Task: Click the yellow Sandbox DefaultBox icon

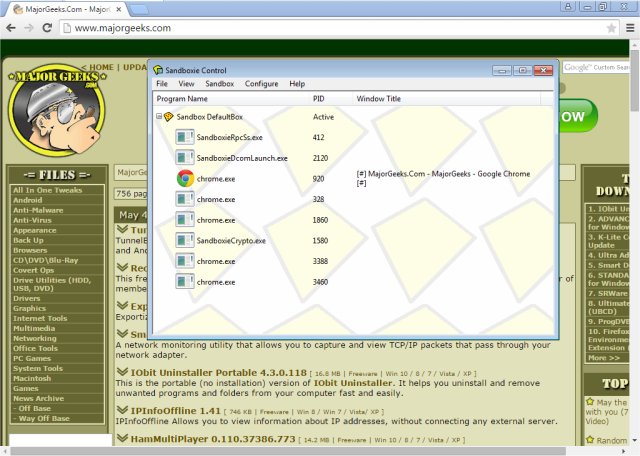Action: [x=168, y=117]
